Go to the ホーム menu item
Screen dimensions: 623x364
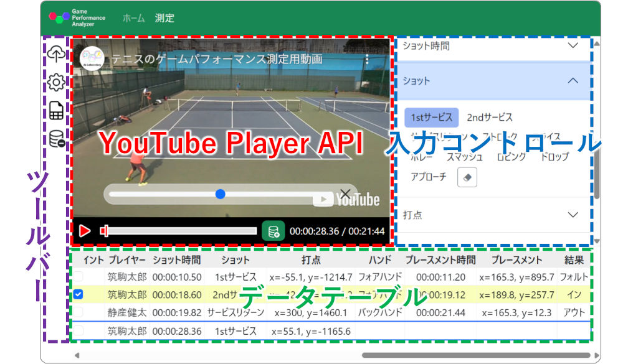(133, 18)
